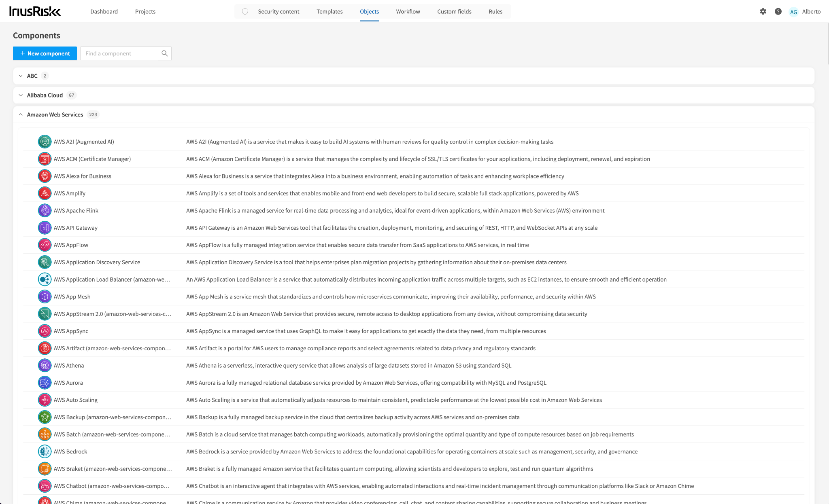
Task: Select the AWS Auto Scaling component name
Action: [x=76, y=400]
